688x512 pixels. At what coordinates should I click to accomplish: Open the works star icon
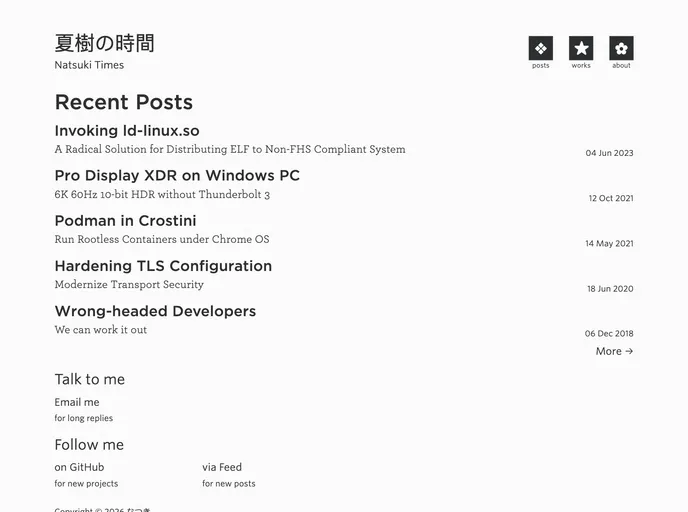581,48
